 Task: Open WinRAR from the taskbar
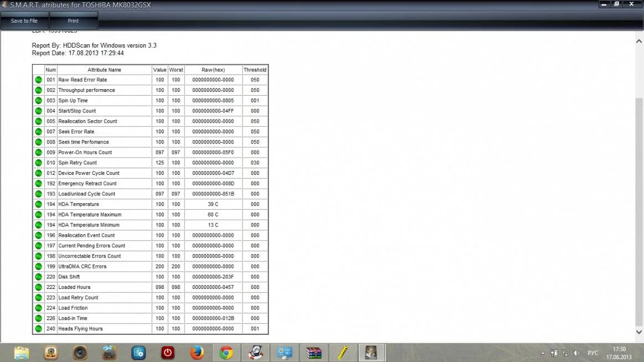[x=314, y=353]
